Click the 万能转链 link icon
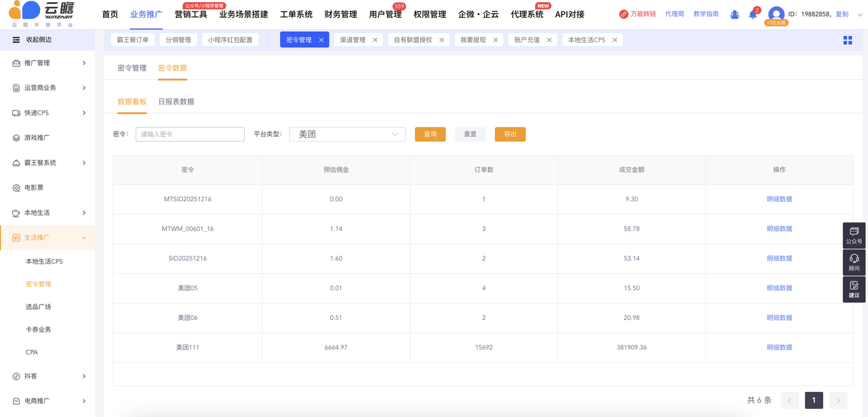This screenshot has width=868, height=417. [x=624, y=14]
